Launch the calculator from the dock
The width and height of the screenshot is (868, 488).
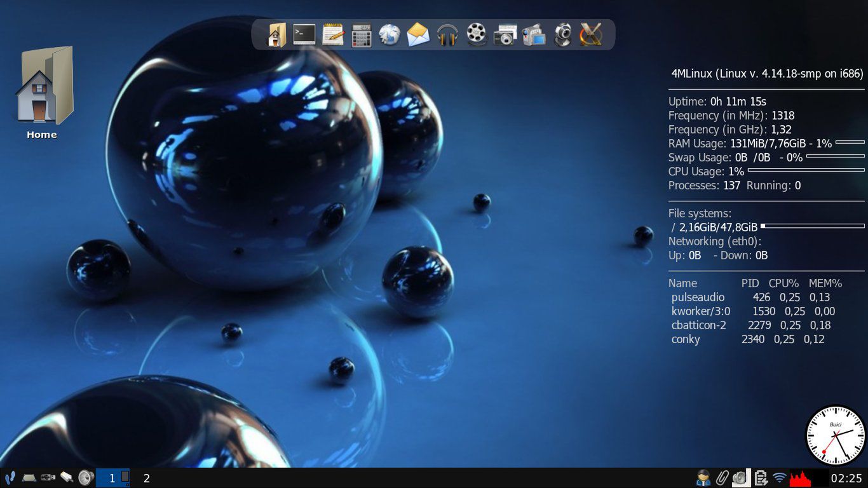click(362, 34)
